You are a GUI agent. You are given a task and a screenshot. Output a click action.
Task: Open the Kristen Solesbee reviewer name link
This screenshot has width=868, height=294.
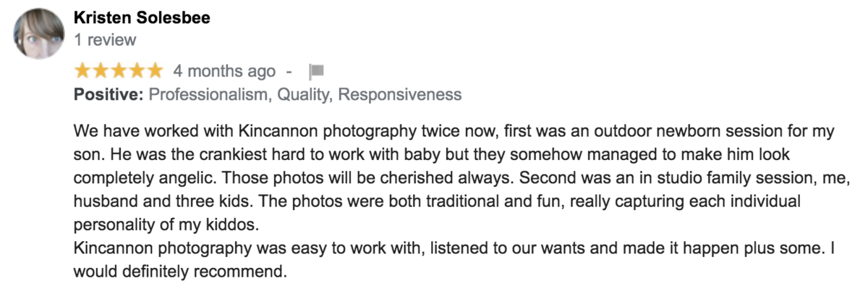pos(142,17)
